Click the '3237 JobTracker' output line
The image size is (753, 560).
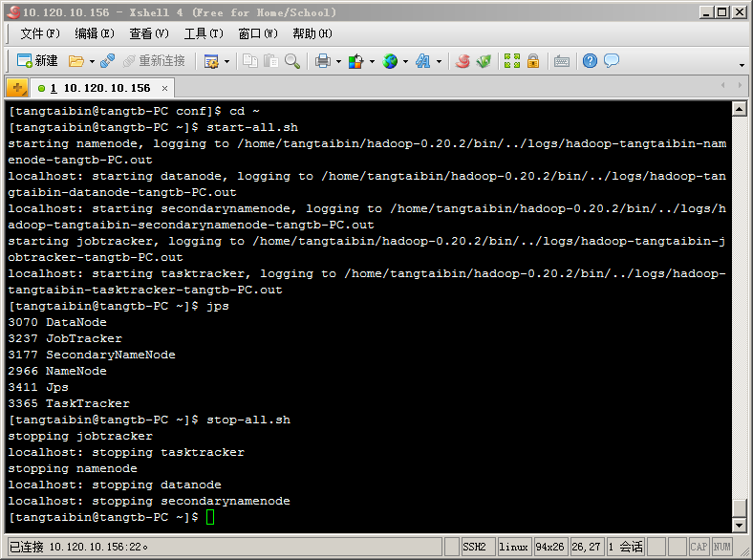pos(65,338)
